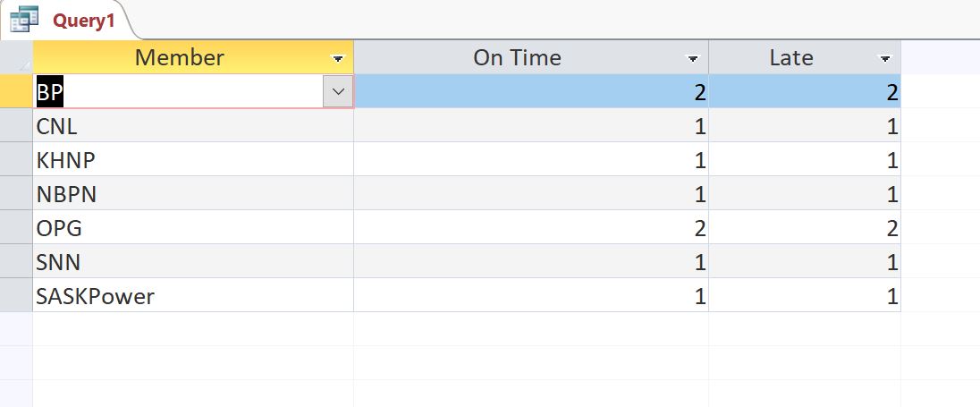
Task: Open the Member column filter dropdown
Action: pyautogui.click(x=338, y=58)
